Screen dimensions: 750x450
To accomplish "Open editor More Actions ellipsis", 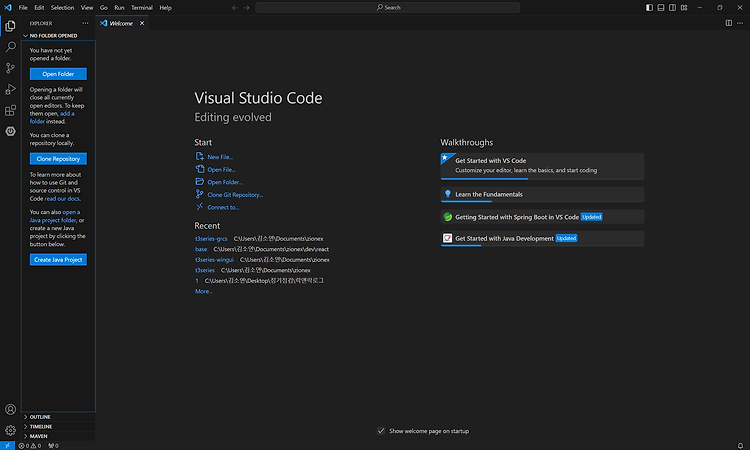I will (740, 23).
